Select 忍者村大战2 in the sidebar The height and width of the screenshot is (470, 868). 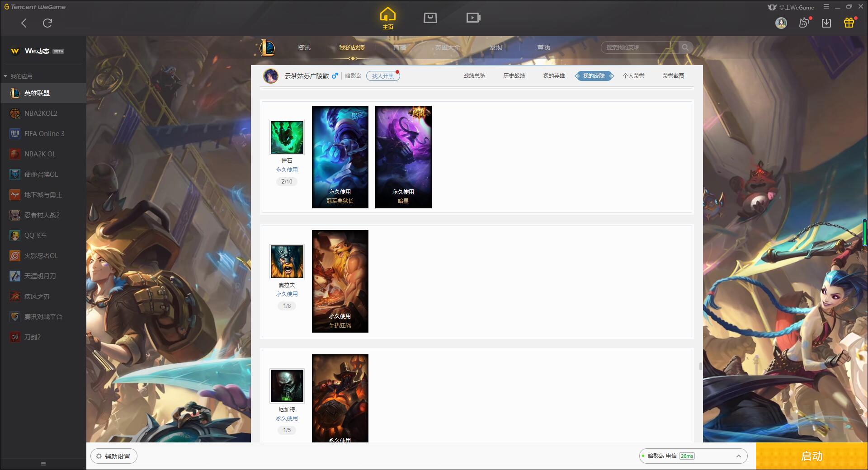(43, 215)
